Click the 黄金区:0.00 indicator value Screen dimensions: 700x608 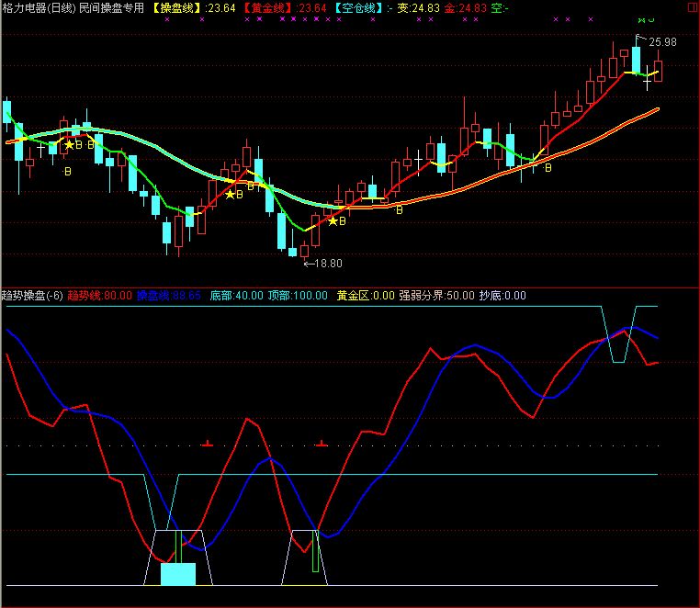click(366, 296)
